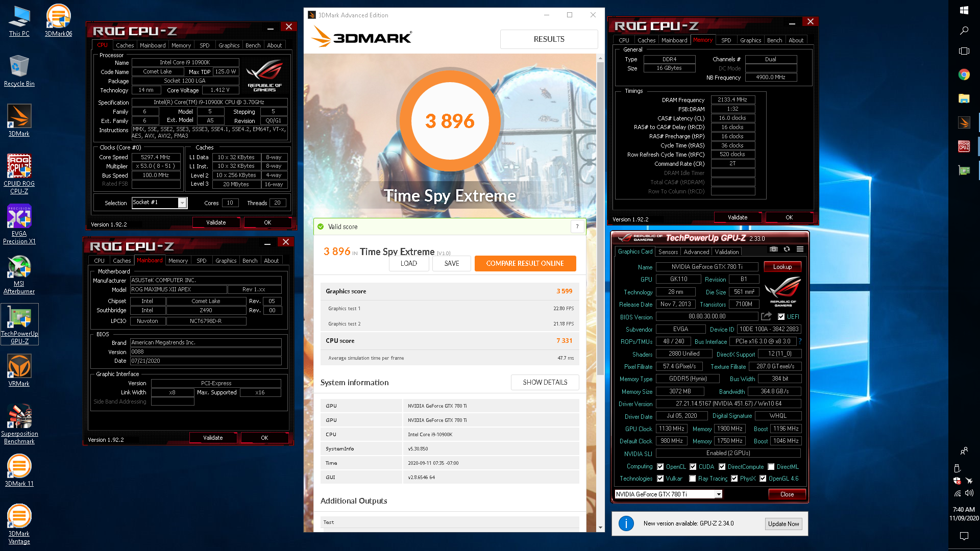The image size is (980, 551).
Task: Toggle the DirectML checkbox
Action: point(771,467)
